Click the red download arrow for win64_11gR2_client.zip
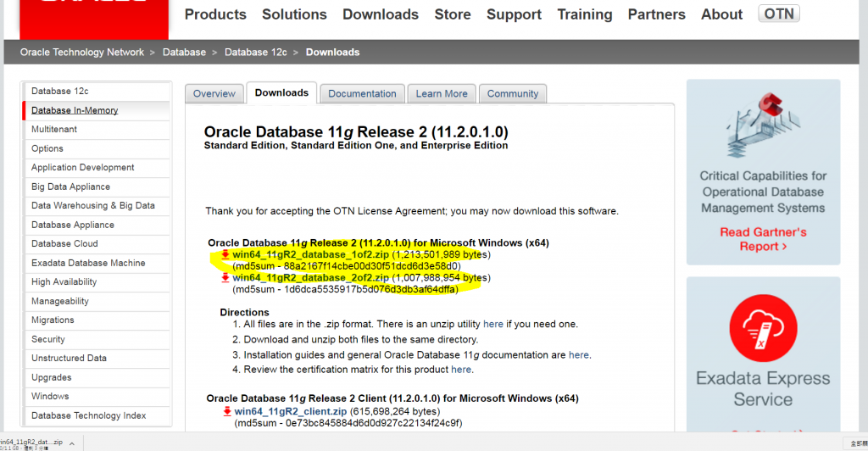 tap(227, 411)
